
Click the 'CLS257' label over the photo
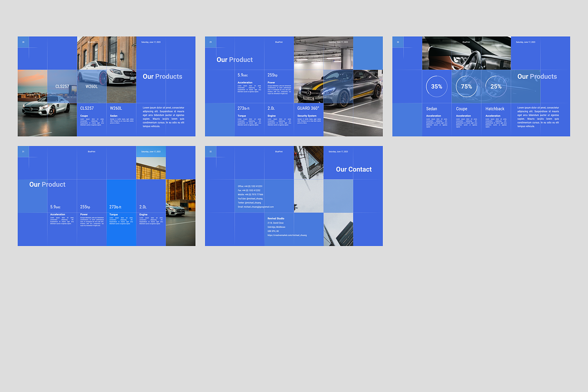pyautogui.click(x=62, y=86)
